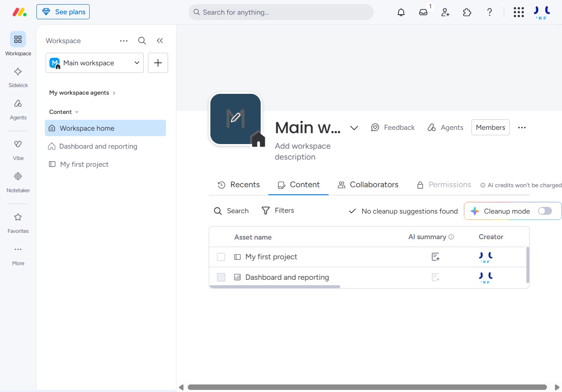The image size is (562, 392).
Task: Collapse sidebar with double-chevron icon
Action: [160, 41]
